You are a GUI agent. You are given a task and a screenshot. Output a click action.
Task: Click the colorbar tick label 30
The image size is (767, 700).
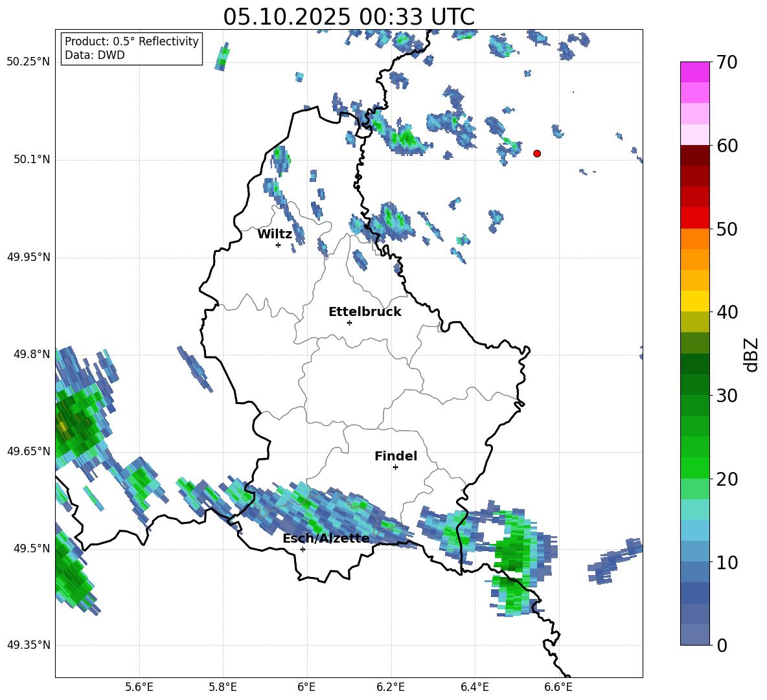point(727,396)
